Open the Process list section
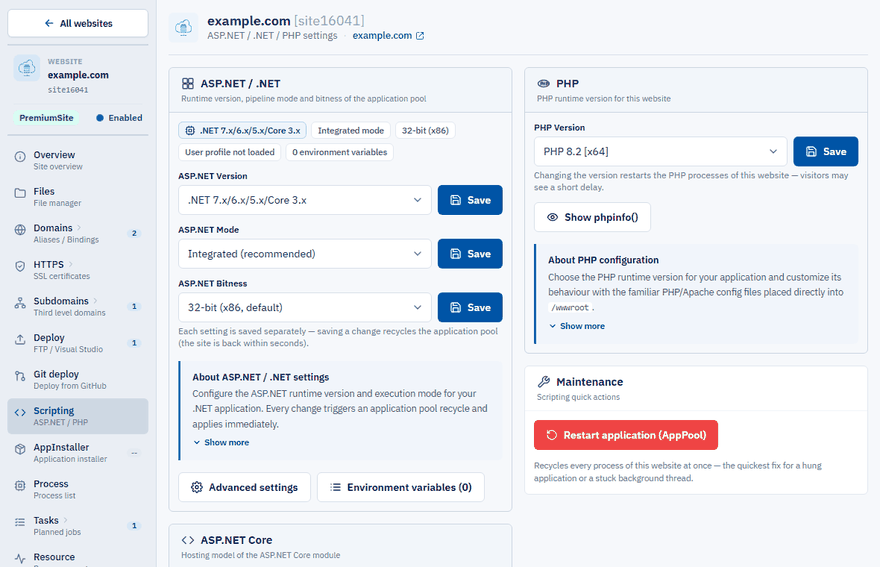The height and width of the screenshot is (567, 880). (x=78, y=489)
